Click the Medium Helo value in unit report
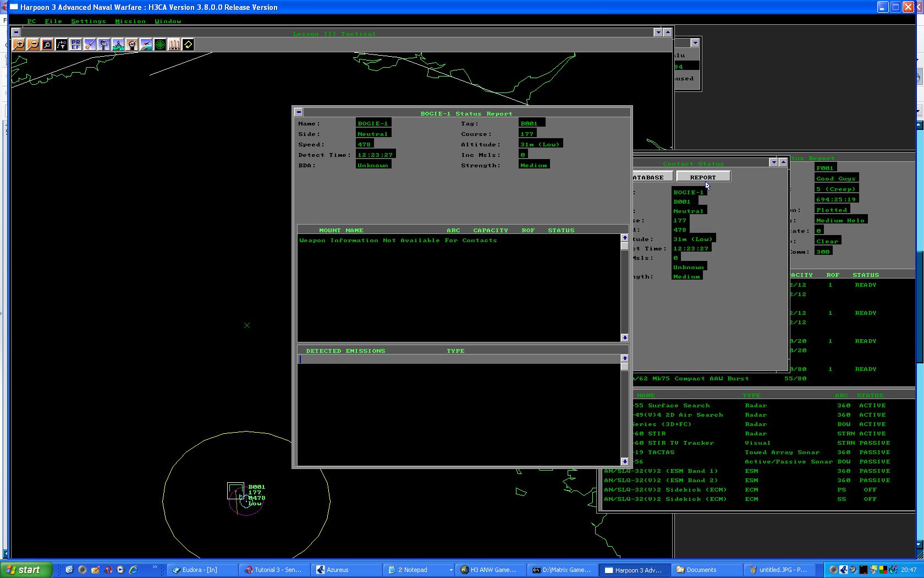Image resolution: width=924 pixels, height=578 pixels. [841, 220]
